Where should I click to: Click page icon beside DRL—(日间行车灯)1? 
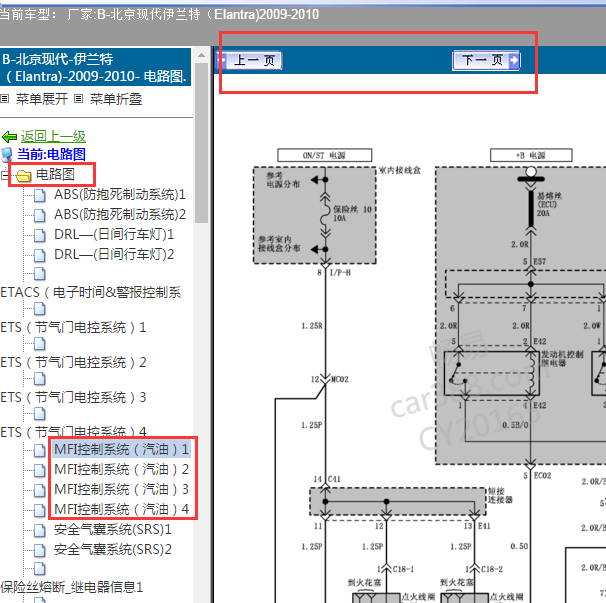39,235
